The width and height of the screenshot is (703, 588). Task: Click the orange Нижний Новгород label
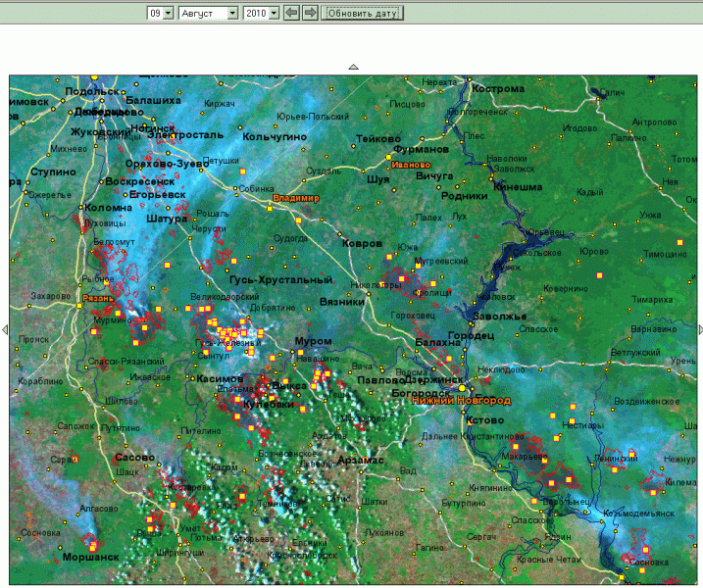click(461, 400)
